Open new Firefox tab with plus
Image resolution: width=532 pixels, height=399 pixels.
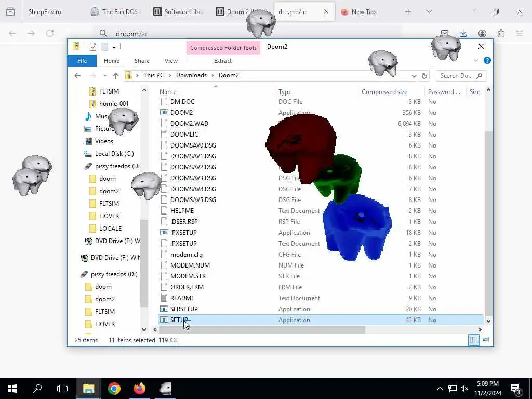pos(408,12)
